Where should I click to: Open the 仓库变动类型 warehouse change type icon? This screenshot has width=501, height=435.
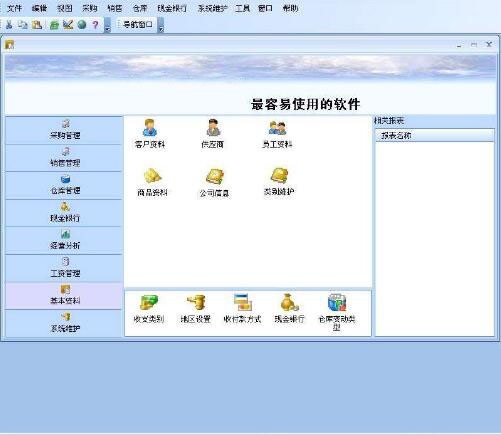[337, 312]
